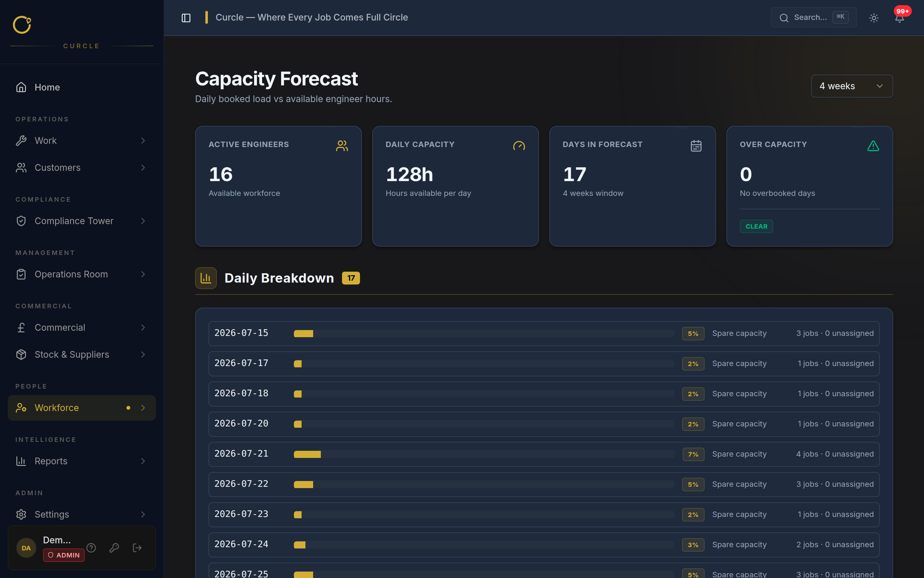The image size is (924, 578).
Task: Click the 2026-07-24 capacity bar
Action: point(484,545)
